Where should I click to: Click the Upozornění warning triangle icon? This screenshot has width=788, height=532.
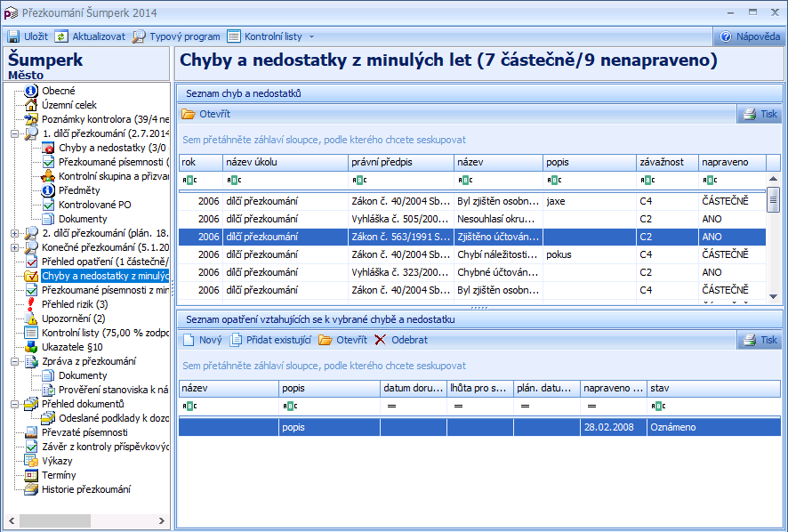31,318
